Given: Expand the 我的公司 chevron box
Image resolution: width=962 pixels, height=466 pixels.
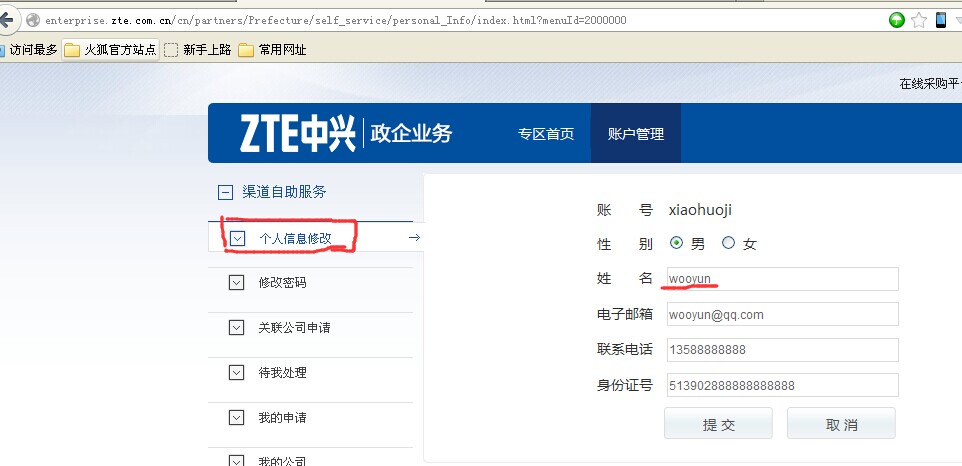Looking at the screenshot, I should pyautogui.click(x=236, y=461).
